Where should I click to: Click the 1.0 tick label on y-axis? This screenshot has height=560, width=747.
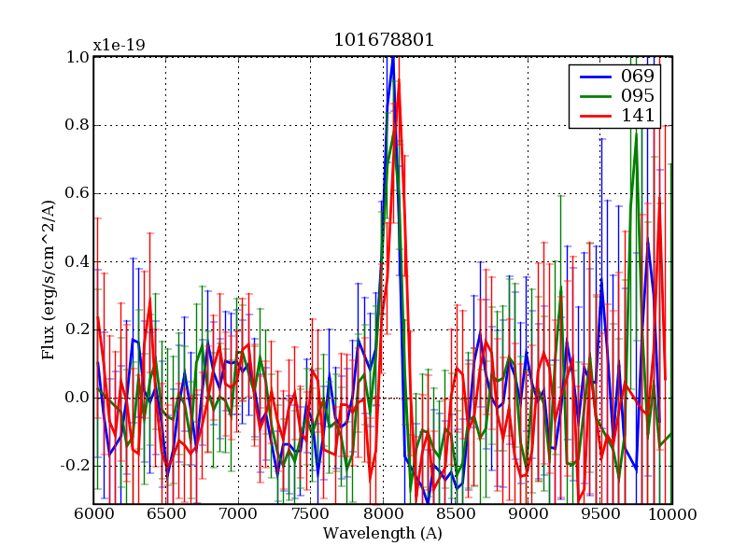click(x=77, y=57)
